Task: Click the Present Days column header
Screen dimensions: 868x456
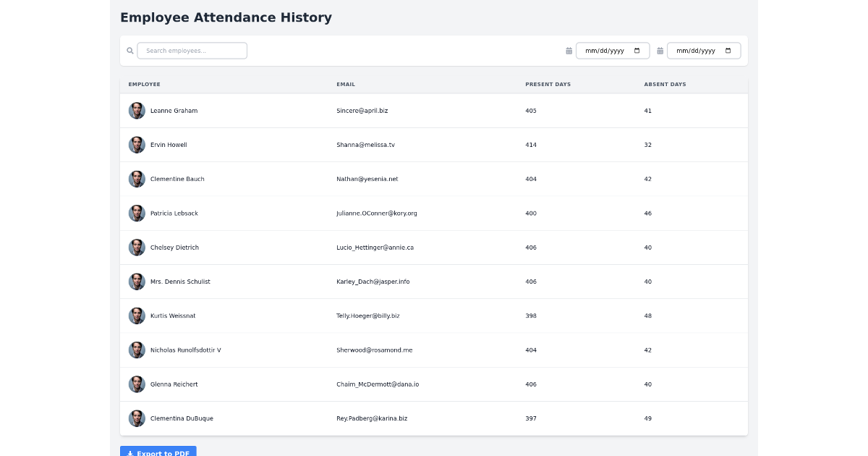Action: click(x=548, y=85)
